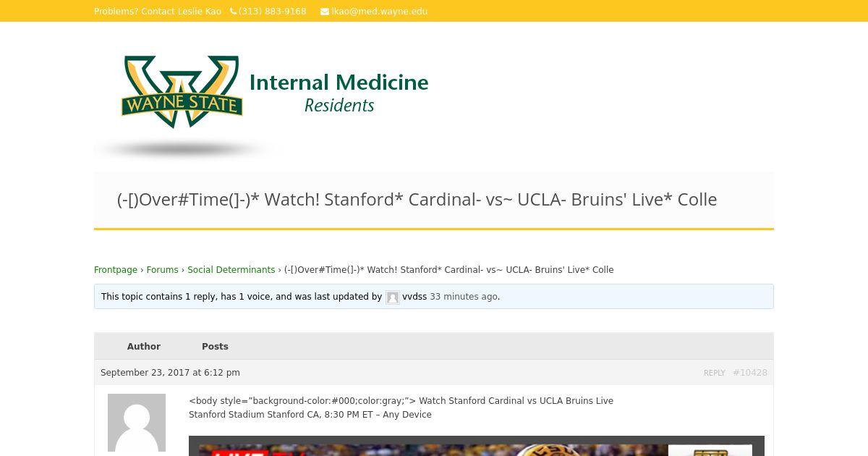Click lkao@med.wayne.edu email address
868x456 pixels.
pos(380,12)
